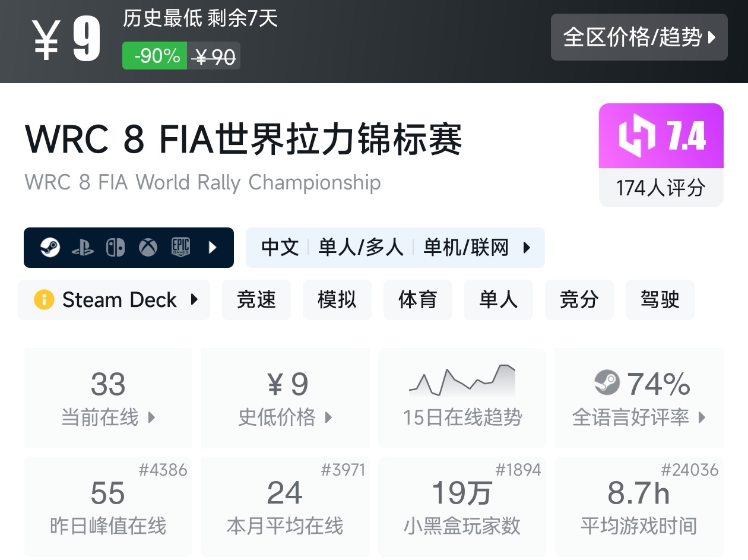Screen dimensions: 748x560
Task: Click the PlayStation platform icon
Action: coord(83,248)
